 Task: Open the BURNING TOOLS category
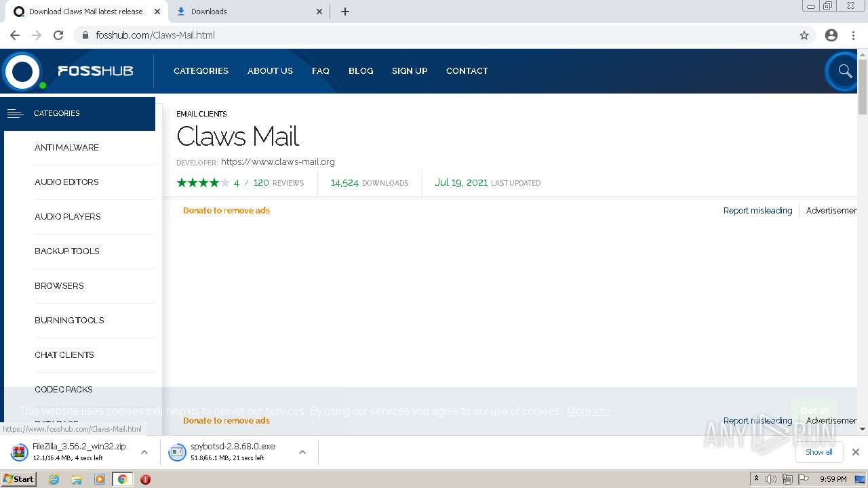[x=69, y=320]
